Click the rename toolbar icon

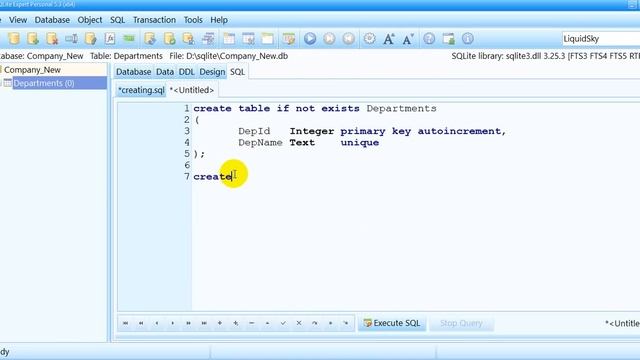(71, 39)
